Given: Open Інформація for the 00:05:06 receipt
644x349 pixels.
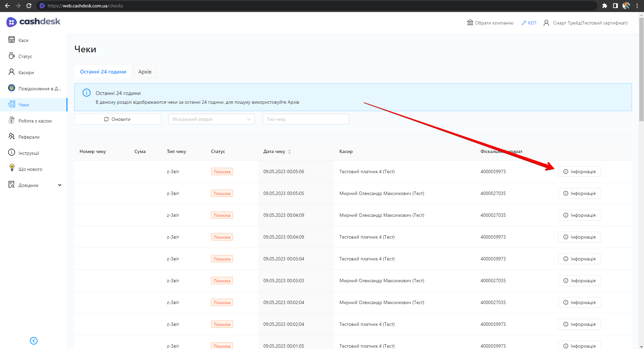Looking at the screenshot, I should 579,171.
